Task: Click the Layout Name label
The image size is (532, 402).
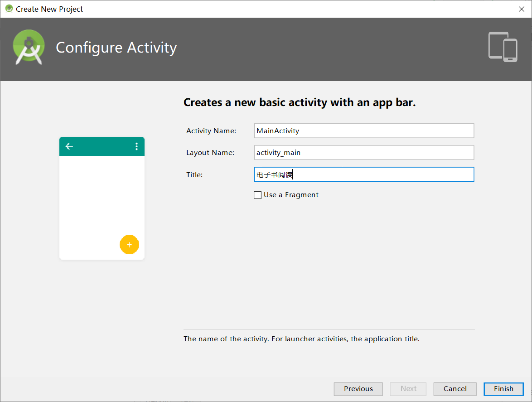Action: [x=210, y=153]
